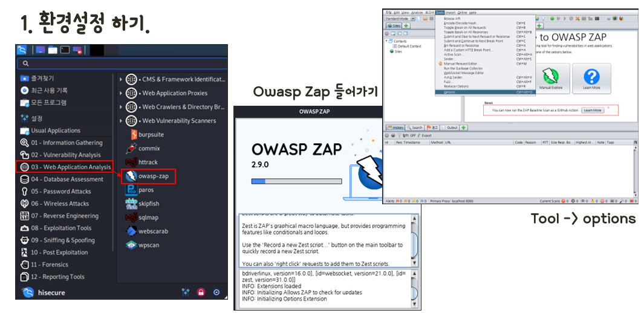Open paros from the application list
The image size is (644, 313).
[x=140, y=190]
